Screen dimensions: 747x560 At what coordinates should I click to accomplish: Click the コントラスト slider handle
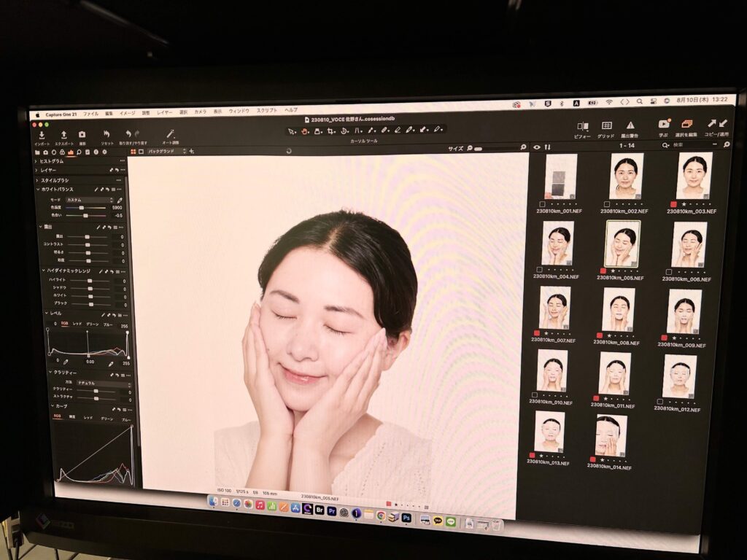pyautogui.click(x=88, y=244)
